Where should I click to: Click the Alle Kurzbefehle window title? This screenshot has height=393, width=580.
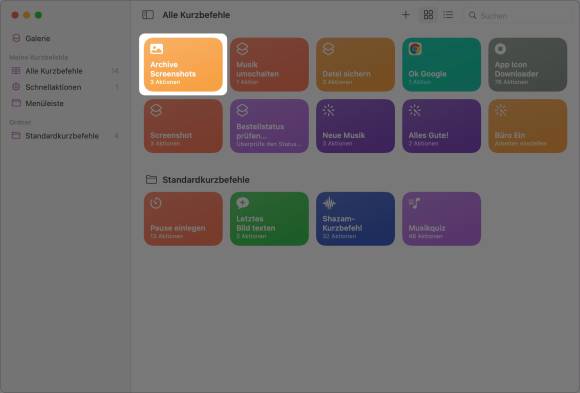coord(196,15)
